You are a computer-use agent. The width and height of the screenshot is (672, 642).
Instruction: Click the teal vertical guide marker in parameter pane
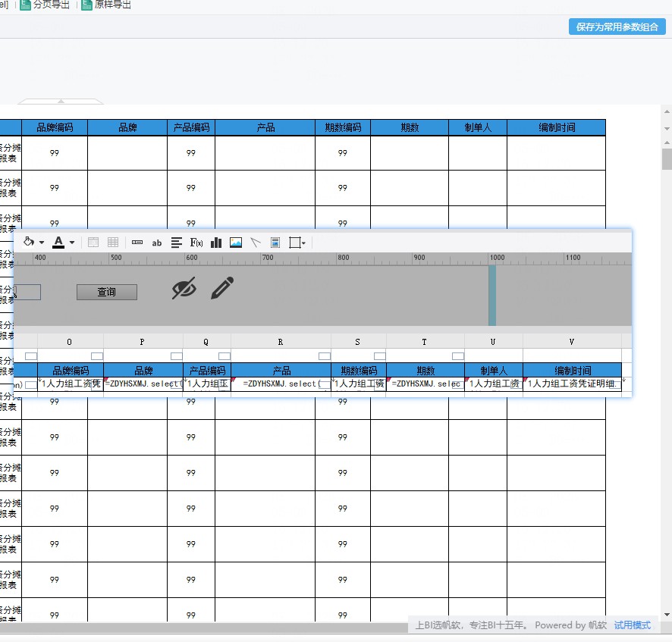point(492,296)
